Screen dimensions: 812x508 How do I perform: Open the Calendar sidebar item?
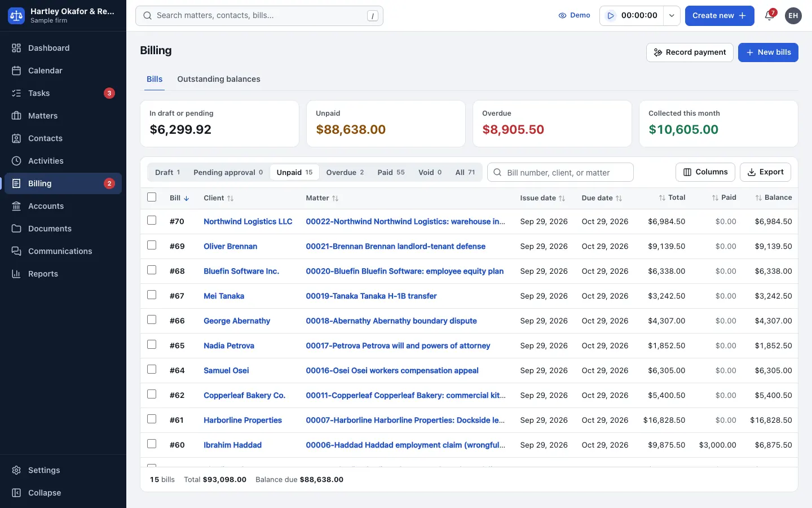click(63, 71)
